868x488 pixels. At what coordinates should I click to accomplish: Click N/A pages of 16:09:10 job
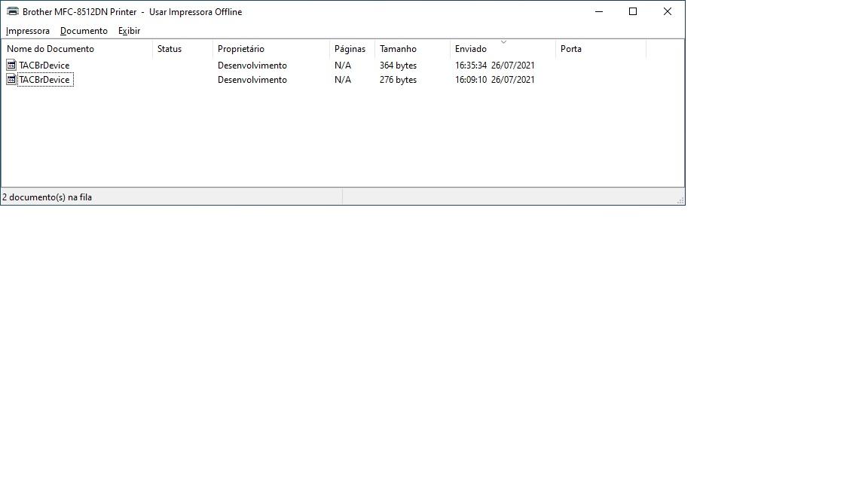(343, 80)
